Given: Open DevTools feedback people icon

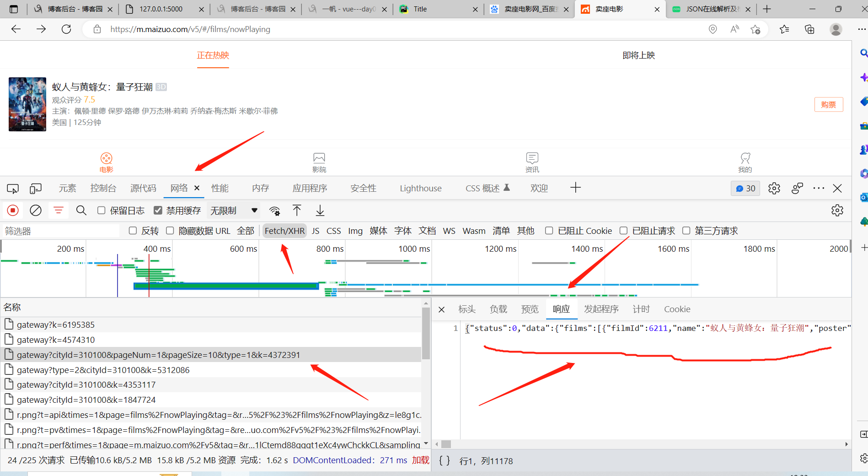Looking at the screenshot, I should pos(798,189).
